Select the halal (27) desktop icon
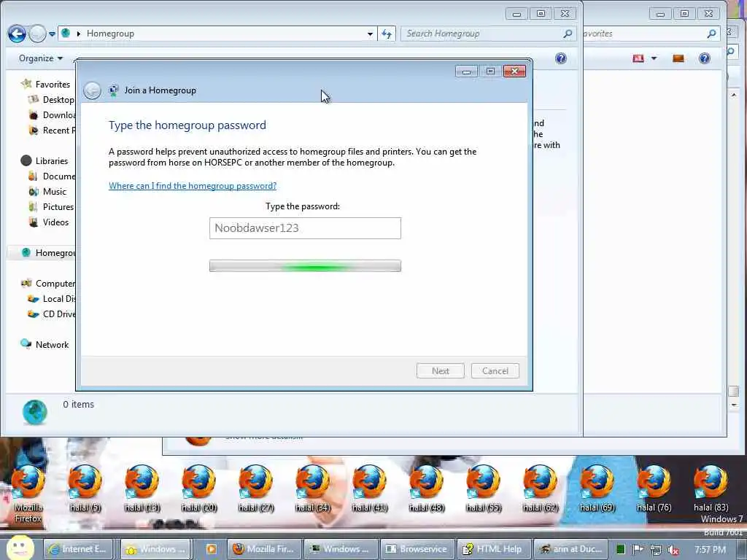The image size is (747, 560). [x=255, y=488]
